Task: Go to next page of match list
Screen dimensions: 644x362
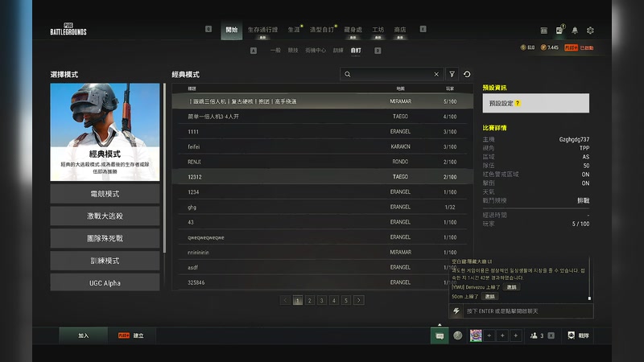Action: pyautogui.click(x=358, y=300)
